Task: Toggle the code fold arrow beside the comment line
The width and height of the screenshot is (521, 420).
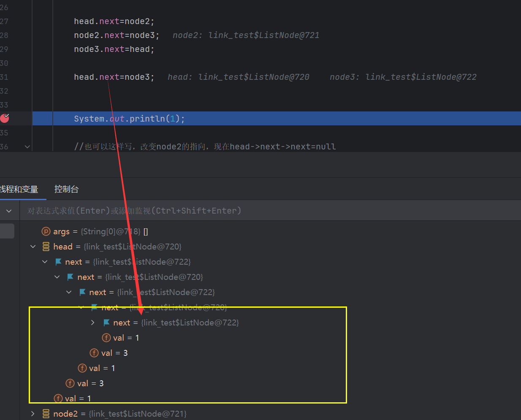Action: tap(27, 146)
